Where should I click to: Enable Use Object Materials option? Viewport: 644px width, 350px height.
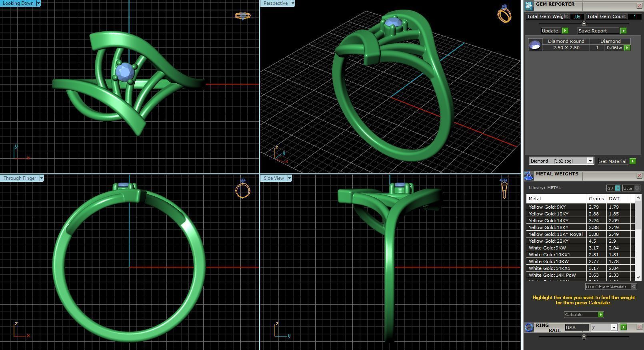pos(611,287)
